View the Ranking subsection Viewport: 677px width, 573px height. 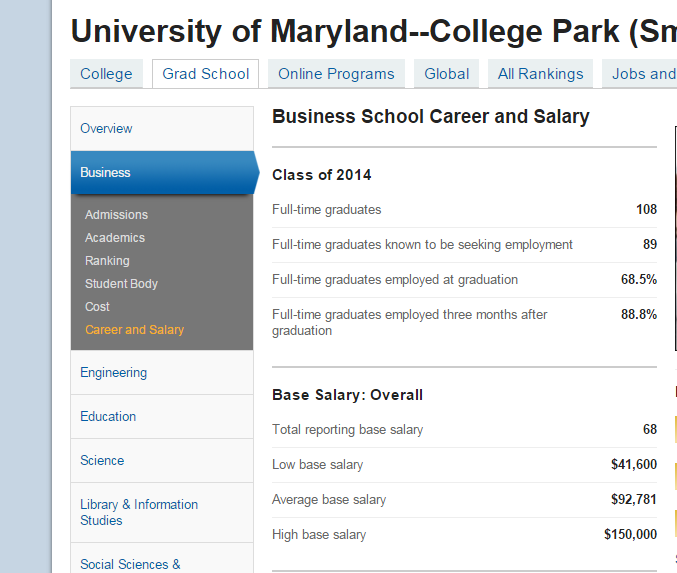pyautogui.click(x=107, y=261)
